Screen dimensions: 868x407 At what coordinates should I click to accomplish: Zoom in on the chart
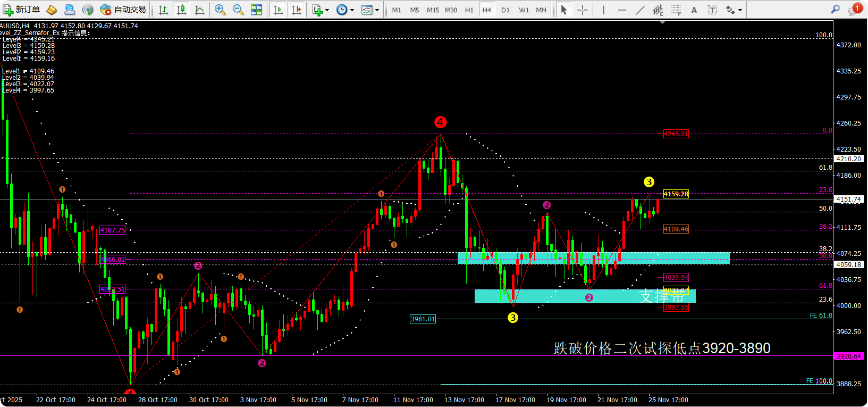220,10
